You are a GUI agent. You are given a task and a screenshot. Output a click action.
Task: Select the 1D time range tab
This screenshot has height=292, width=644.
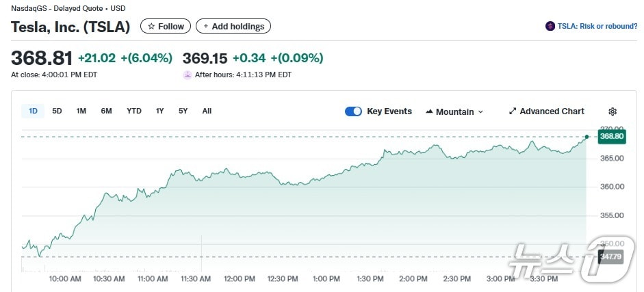coord(33,111)
